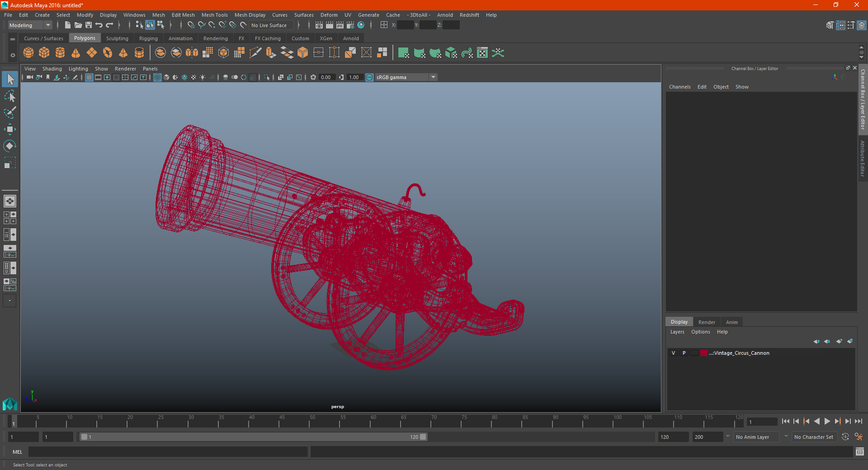Activate the Scale tool in the toolbox
The height and width of the screenshot is (470, 868).
tap(10, 163)
